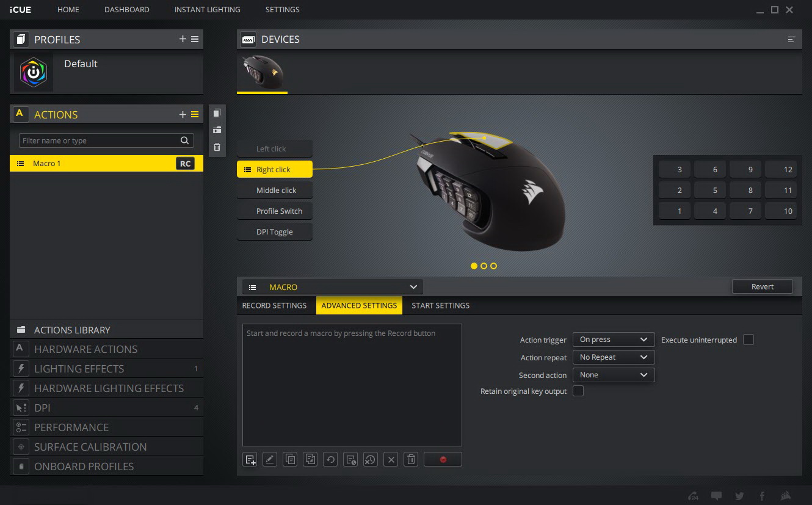The image size is (812, 505).
Task: Select the Macro 1 action row
Action: pyautogui.click(x=106, y=164)
